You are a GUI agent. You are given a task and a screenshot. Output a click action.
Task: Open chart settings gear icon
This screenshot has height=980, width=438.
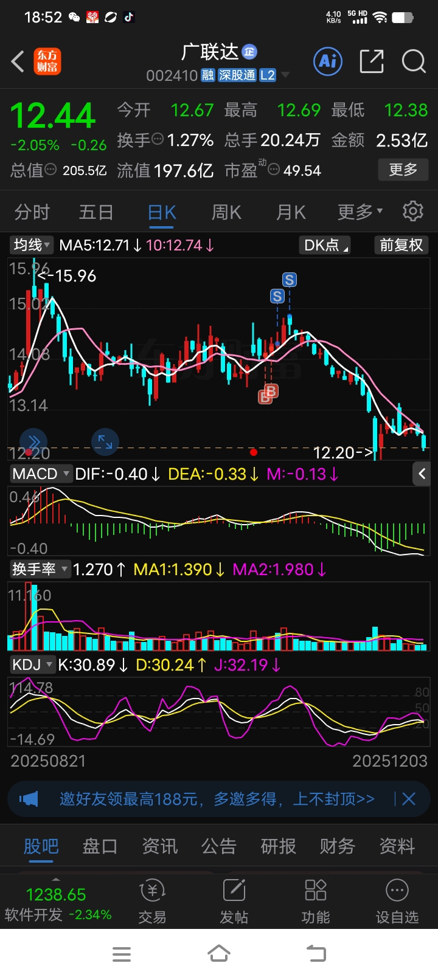[x=413, y=211]
